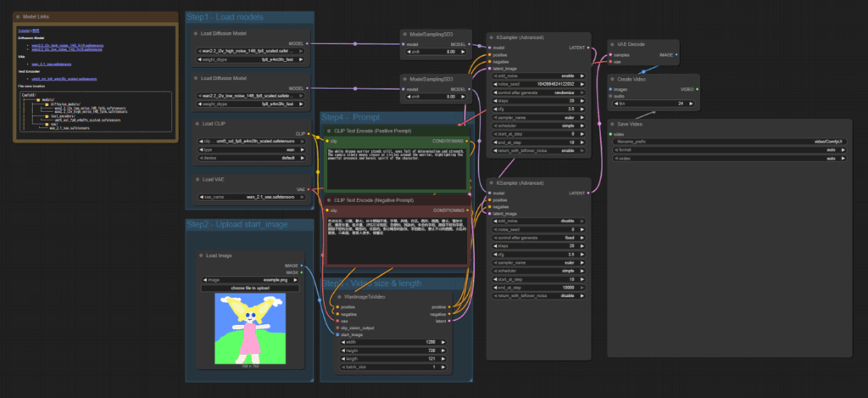Decrease fps with the left arrow in Create Video
Viewport: 868px width, 398px height.
point(616,104)
